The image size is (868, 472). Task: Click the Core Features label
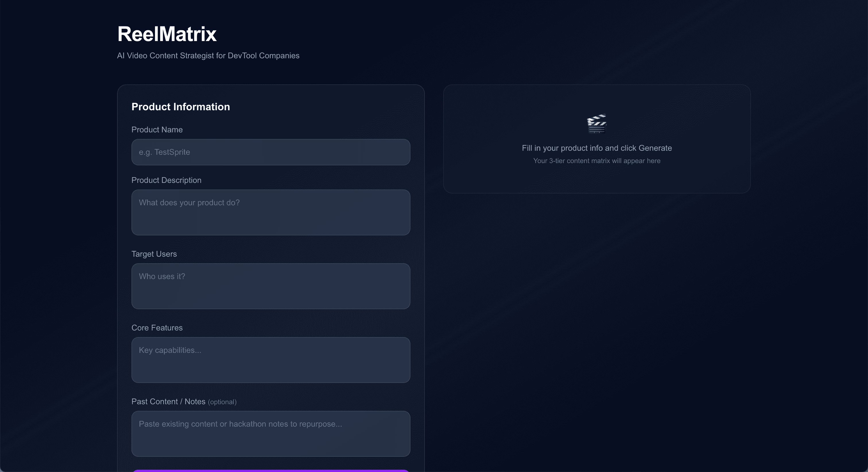(x=157, y=328)
